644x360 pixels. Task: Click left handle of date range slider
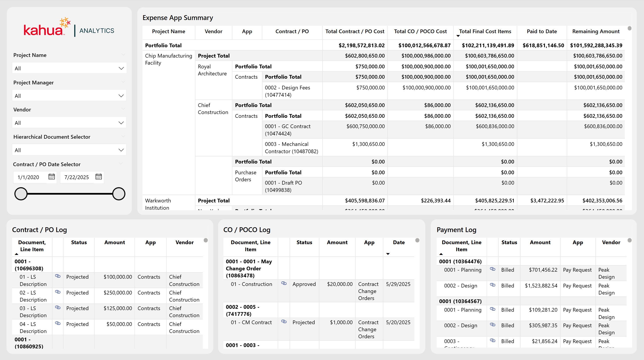coord(21,194)
